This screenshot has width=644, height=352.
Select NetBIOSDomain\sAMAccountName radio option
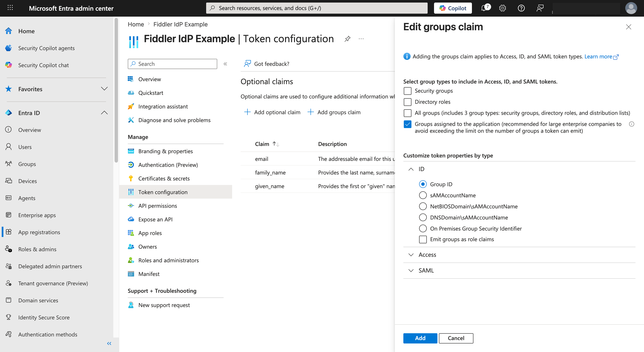(423, 206)
